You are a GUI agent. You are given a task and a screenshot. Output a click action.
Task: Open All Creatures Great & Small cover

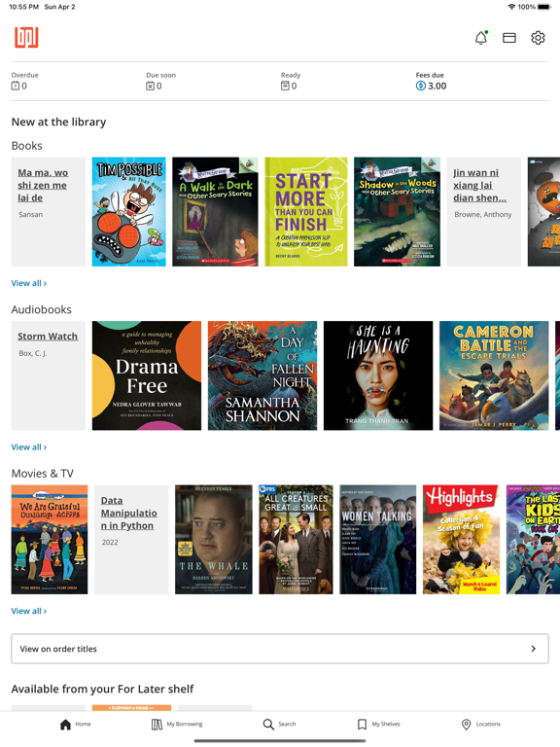coord(296,539)
